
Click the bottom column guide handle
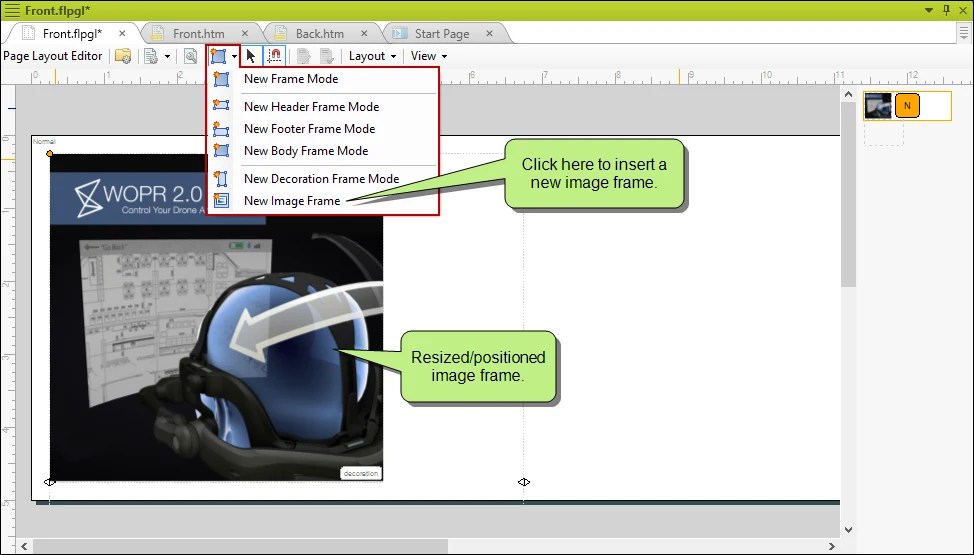(524, 482)
